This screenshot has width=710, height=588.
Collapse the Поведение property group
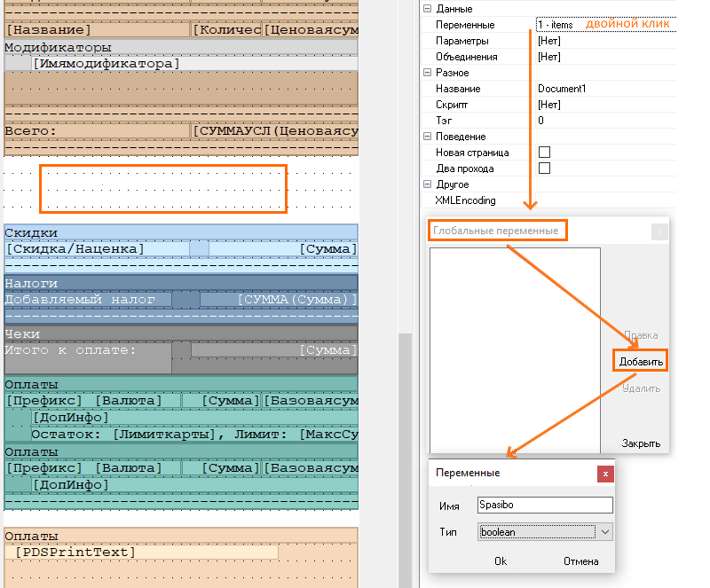coord(427,137)
